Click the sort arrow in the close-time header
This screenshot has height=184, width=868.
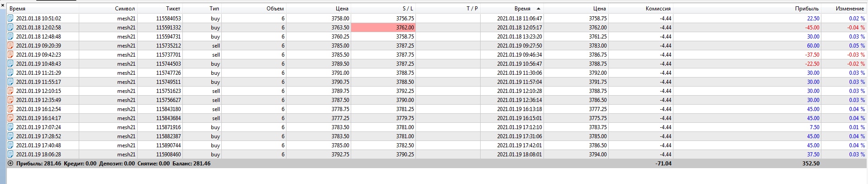click(x=538, y=9)
